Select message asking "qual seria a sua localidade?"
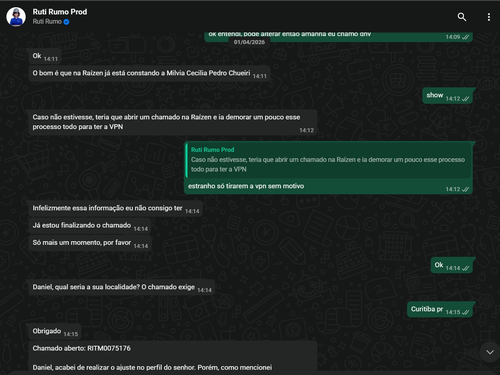The height and width of the screenshot is (375, 500). pos(122,287)
